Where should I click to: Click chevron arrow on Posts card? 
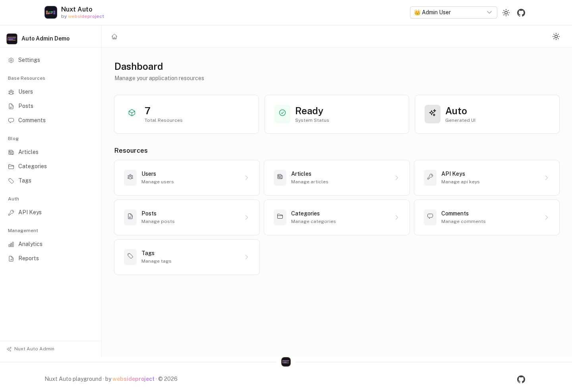247,217
